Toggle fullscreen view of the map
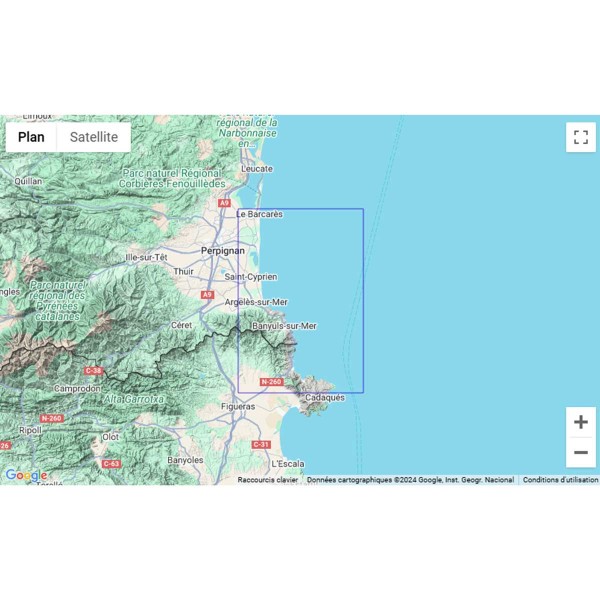The height and width of the screenshot is (600, 600). tap(580, 137)
